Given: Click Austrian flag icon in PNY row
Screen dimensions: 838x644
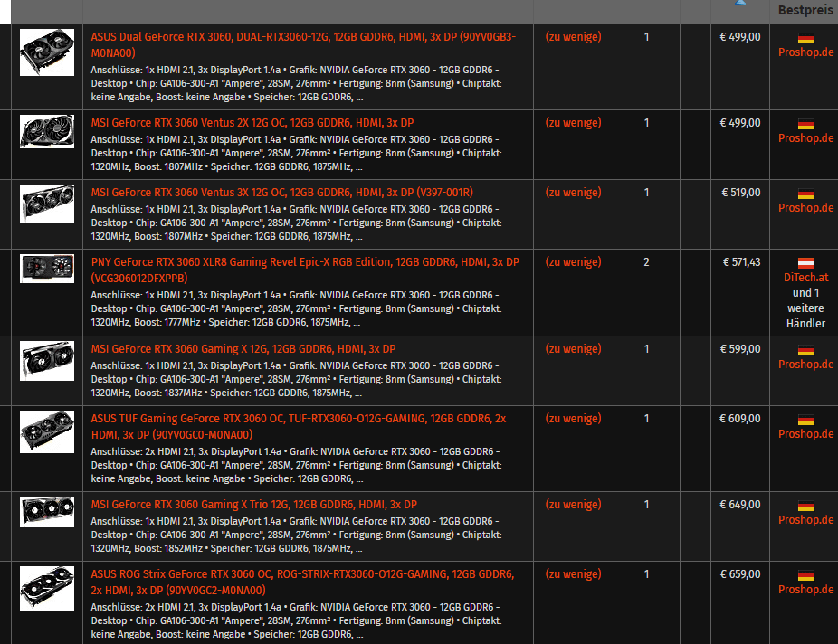Looking at the screenshot, I should click(x=806, y=263).
